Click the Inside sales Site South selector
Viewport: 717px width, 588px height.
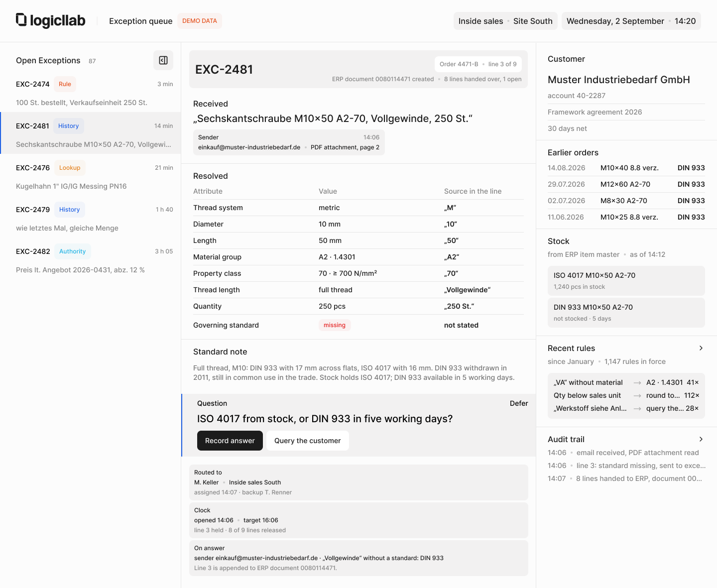505,21
